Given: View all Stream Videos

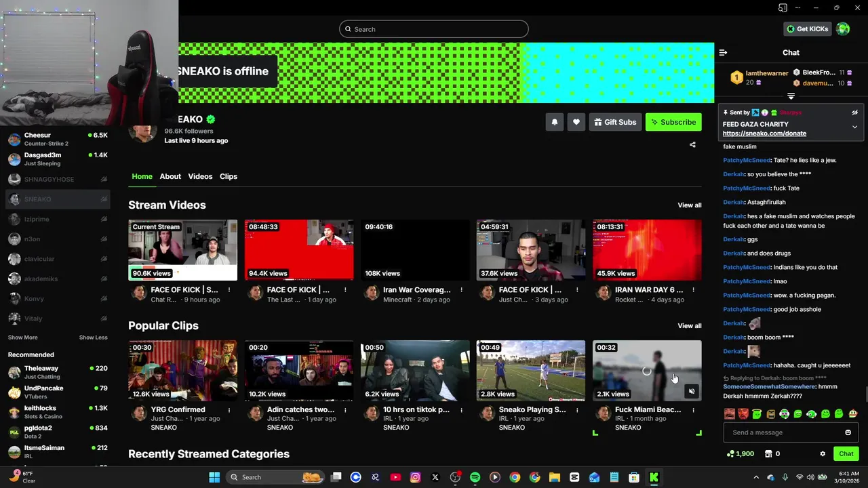Looking at the screenshot, I should pyautogui.click(x=690, y=205).
